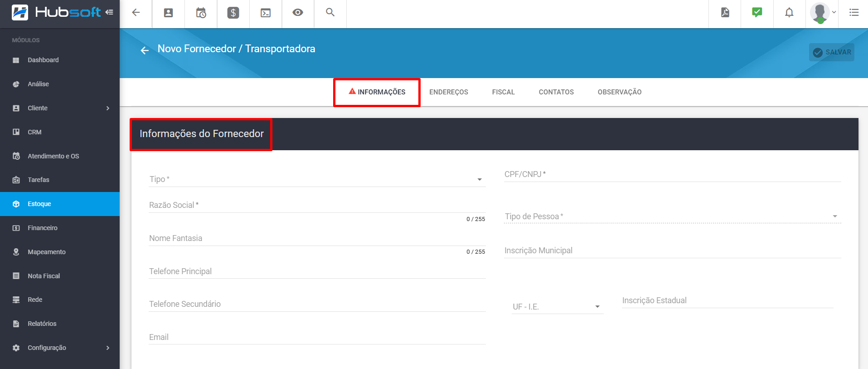Open the search magnifier in toolbar
The width and height of the screenshot is (868, 369).
(330, 13)
